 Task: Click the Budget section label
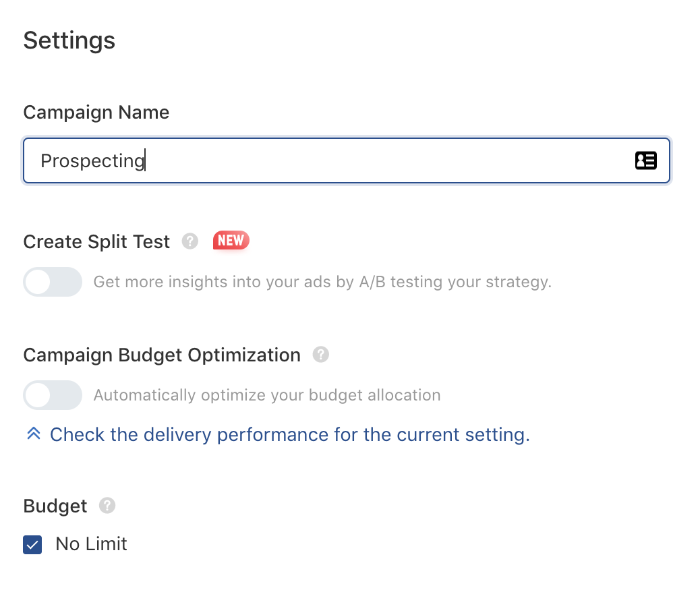55,506
